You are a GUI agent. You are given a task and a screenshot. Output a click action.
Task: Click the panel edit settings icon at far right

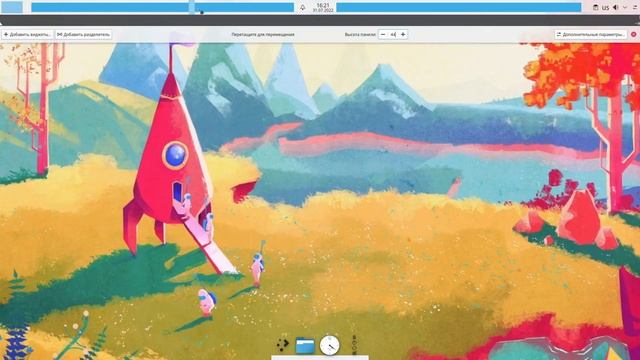tap(635, 7)
